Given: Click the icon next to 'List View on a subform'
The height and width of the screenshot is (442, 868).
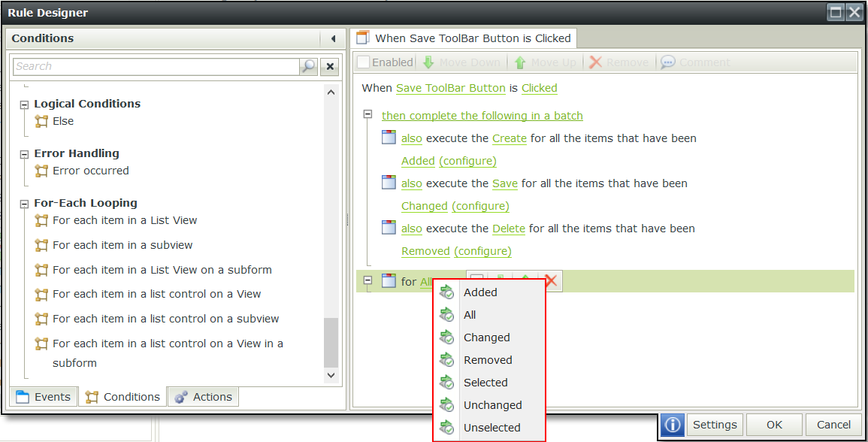Looking at the screenshot, I should click(x=41, y=270).
